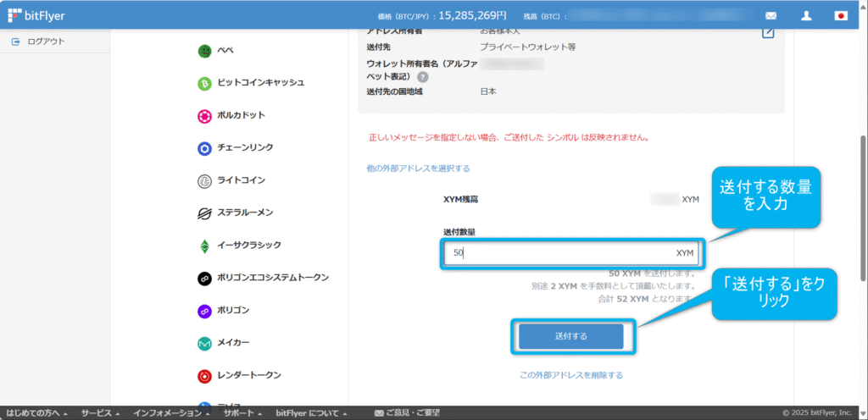868x420 pixels.
Task: Select the ステラルーメン coin icon
Action: click(205, 214)
